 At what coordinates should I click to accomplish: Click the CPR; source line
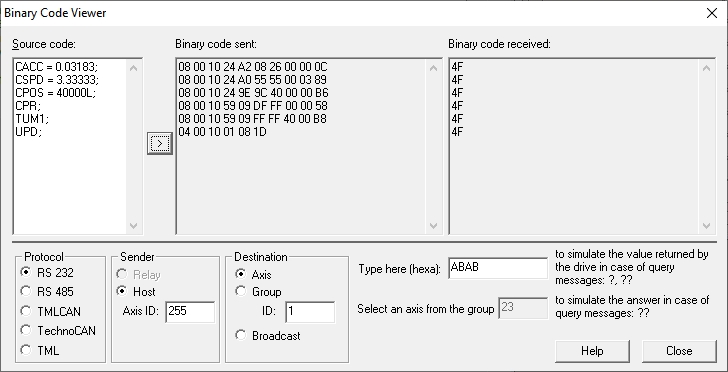[x=27, y=106]
